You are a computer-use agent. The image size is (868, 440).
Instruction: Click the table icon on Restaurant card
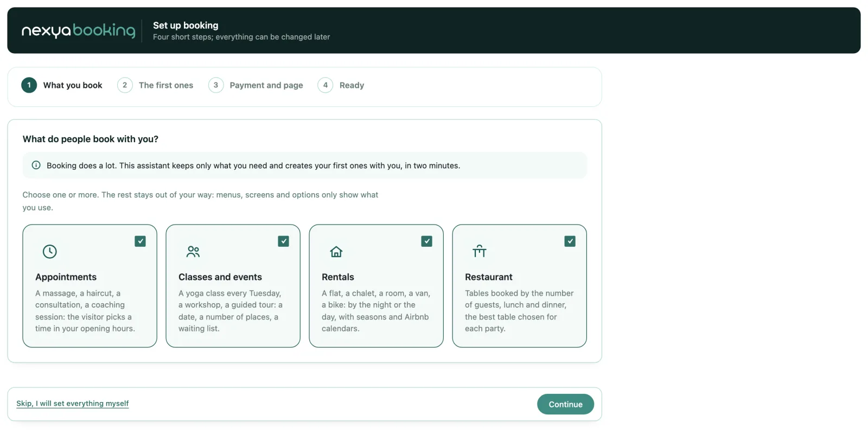(480, 251)
